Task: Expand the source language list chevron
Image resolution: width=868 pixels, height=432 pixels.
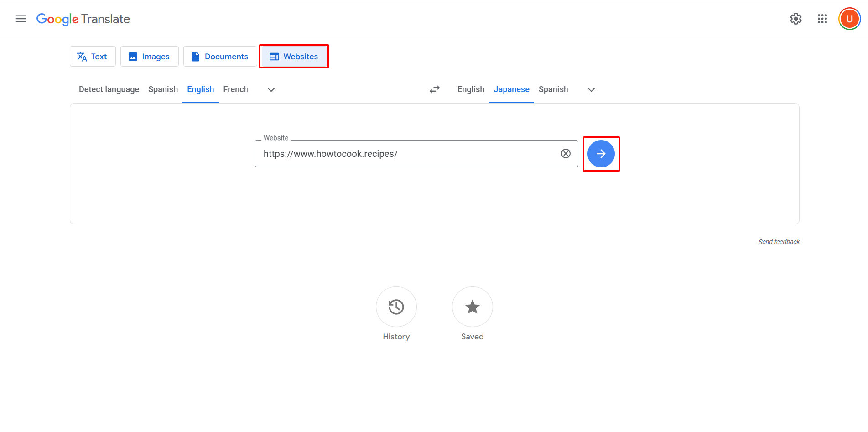Action: 270,89
